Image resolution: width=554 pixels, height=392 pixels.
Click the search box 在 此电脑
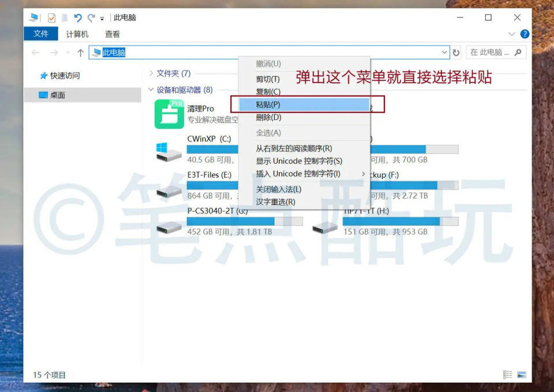(x=496, y=53)
